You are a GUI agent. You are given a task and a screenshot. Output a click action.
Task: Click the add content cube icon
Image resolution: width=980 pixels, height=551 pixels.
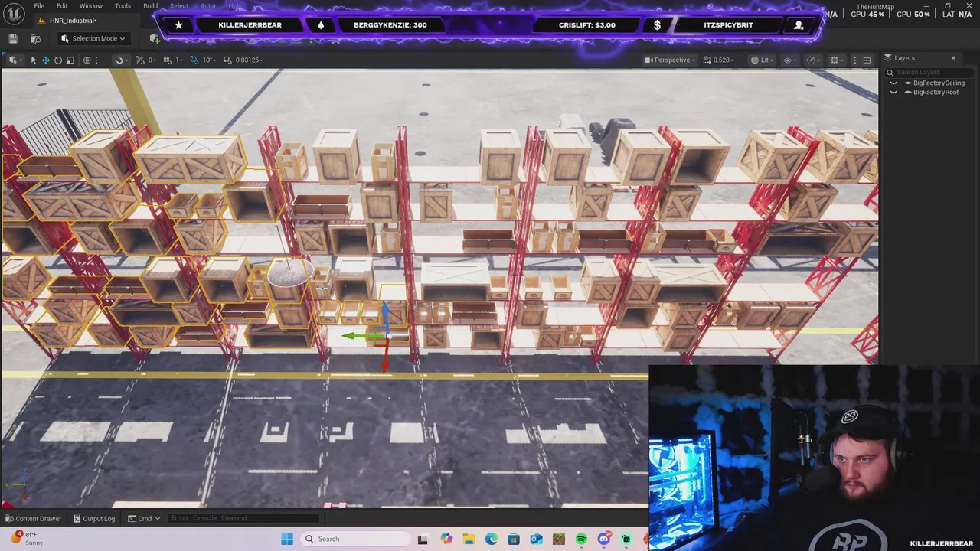(x=155, y=38)
